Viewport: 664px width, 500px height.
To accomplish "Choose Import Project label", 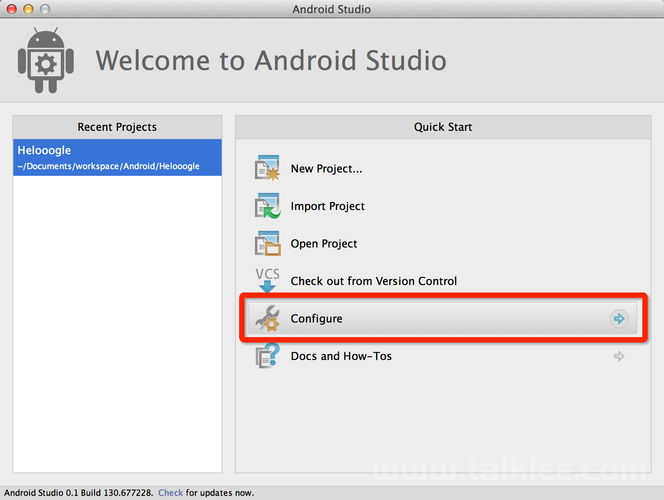I will (x=327, y=206).
